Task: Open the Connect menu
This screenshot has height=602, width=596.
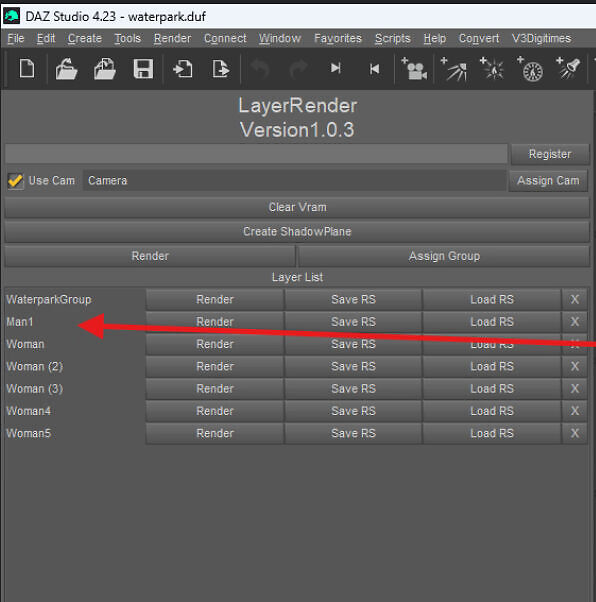Action: point(225,38)
